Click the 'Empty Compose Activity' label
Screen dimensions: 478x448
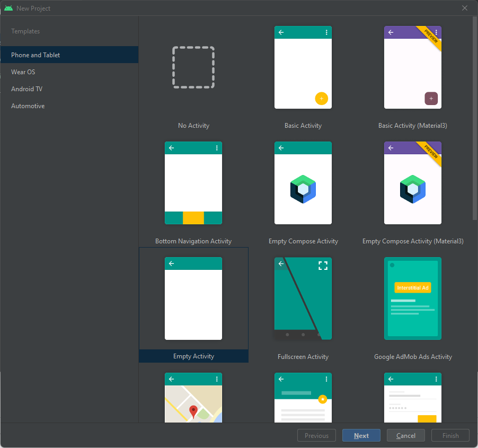303,241
